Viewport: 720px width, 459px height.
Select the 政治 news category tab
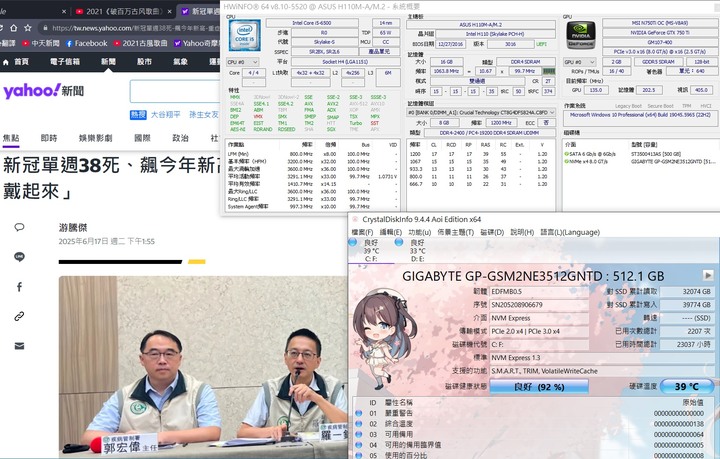180,138
